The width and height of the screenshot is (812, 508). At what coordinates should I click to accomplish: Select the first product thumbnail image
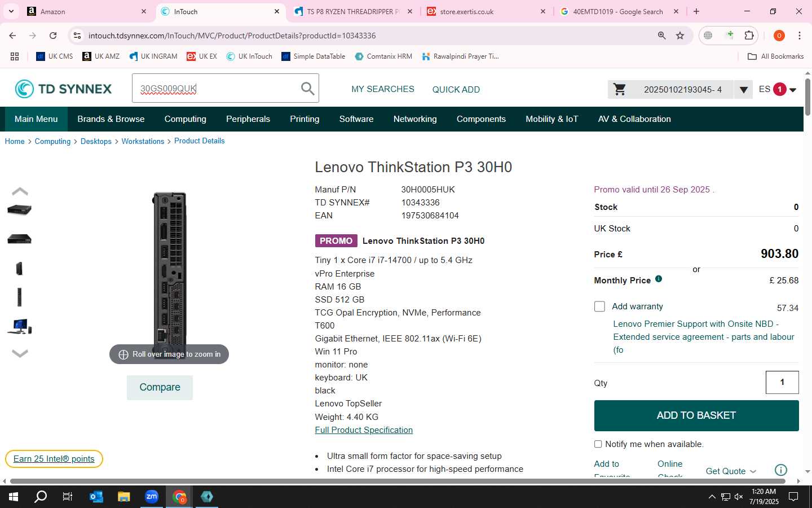[x=19, y=210]
